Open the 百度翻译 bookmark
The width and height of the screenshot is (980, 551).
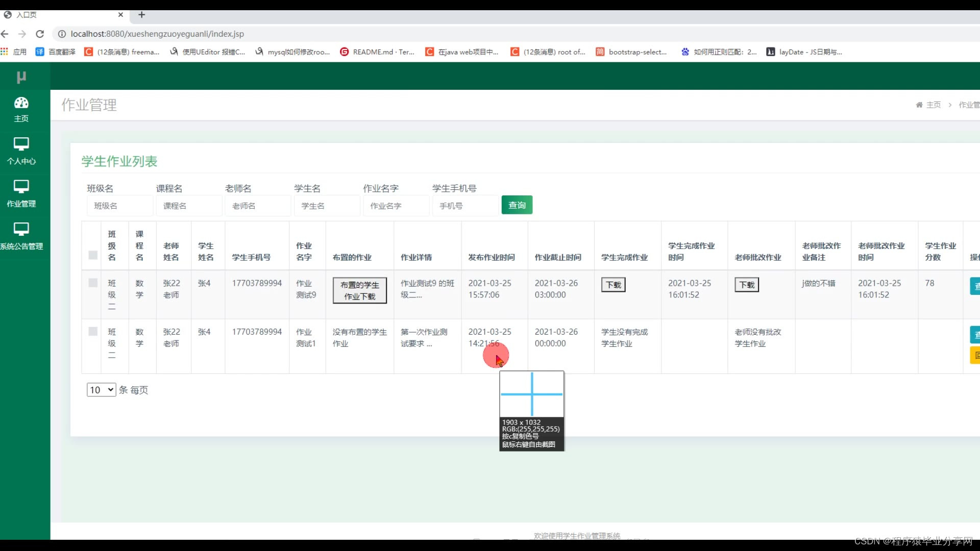(x=56, y=52)
